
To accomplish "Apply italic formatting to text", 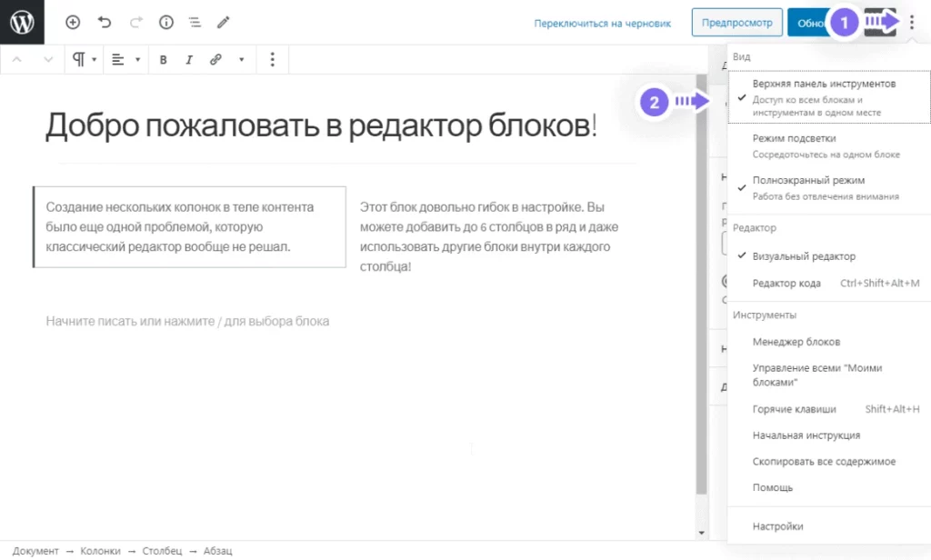I will click(x=189, y=60).
